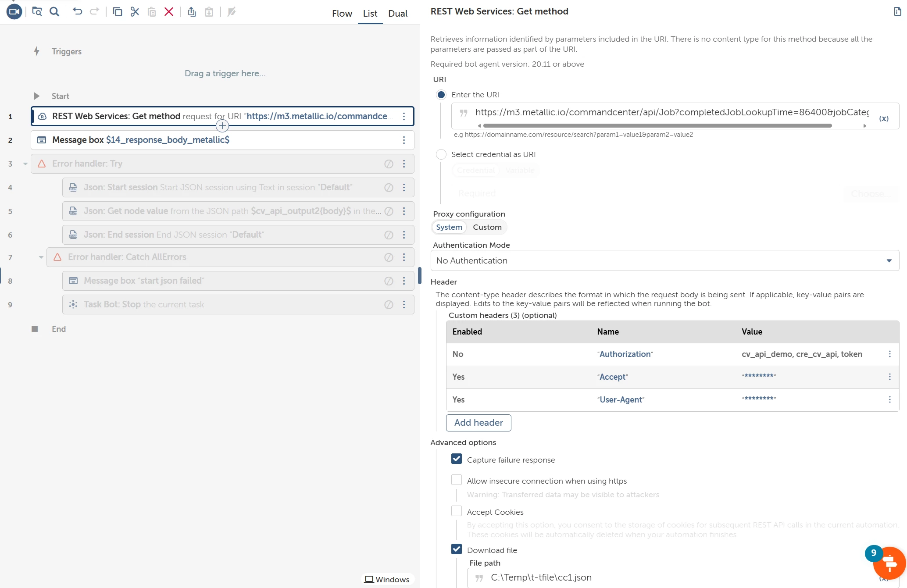907x588 pixels.
Task: Click the URI field horizontal scrollbar
Action: (x=658, y=126)
